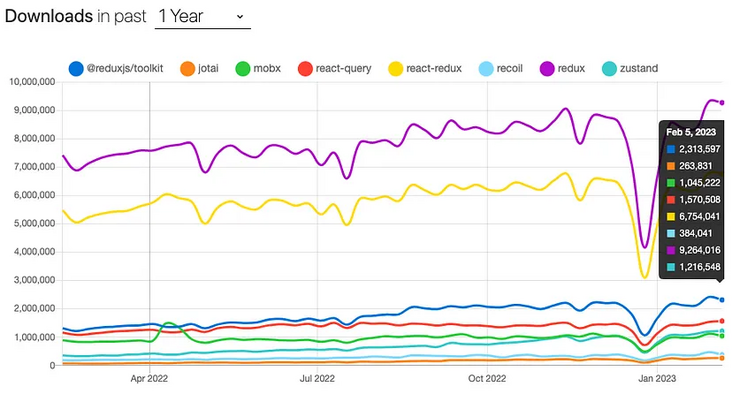This screenshot has width=732, height=394.
Task: Click the purple redux endpoint marker on chart
Action: [x=722, y=103]
